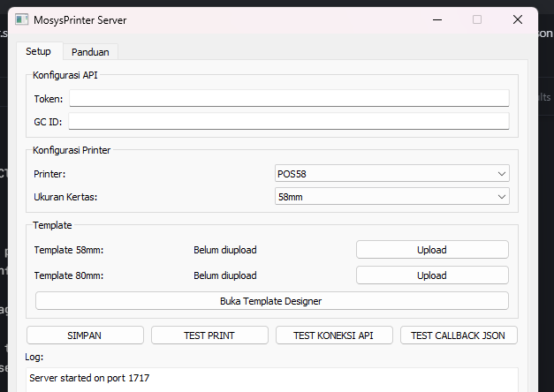Click TEST KONEKSI API button
Image resolution: width=554 pixels, height=392 pixels.
(334, 335)
